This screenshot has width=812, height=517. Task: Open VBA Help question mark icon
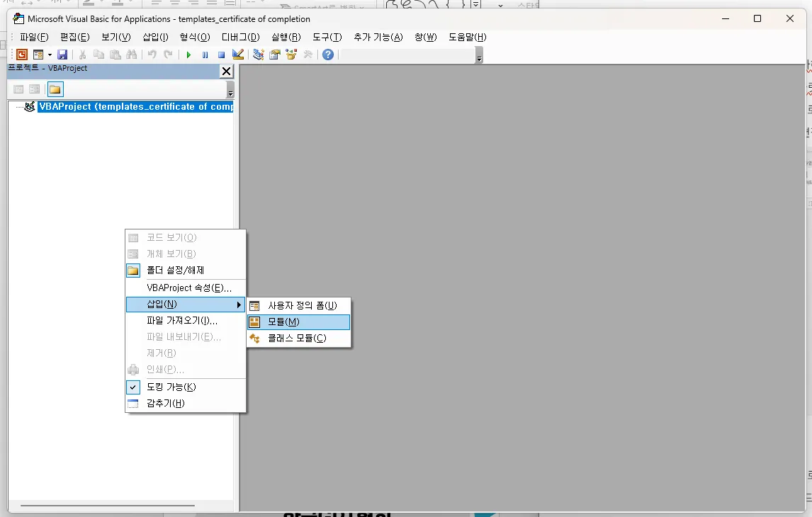(328, 55)
